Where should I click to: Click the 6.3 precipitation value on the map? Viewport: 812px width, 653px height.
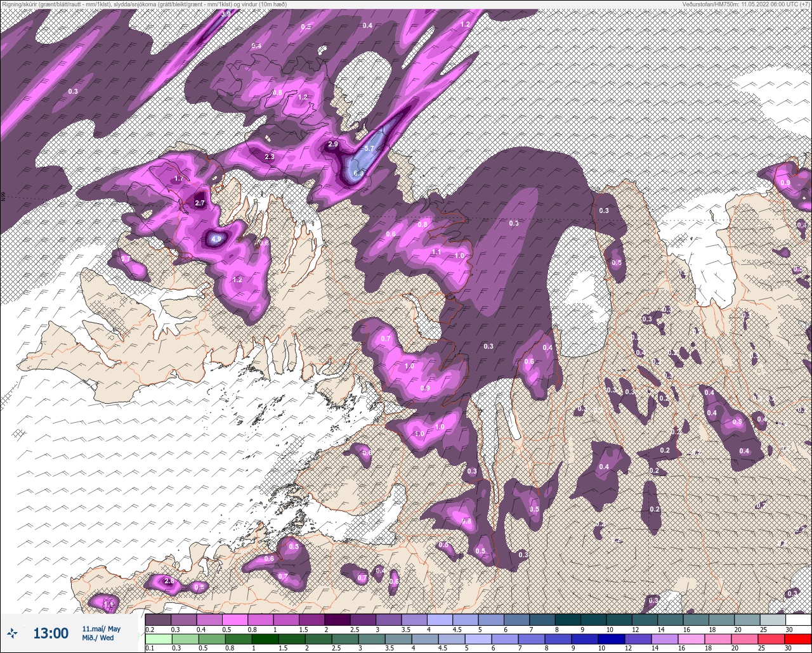click(358, 173)
